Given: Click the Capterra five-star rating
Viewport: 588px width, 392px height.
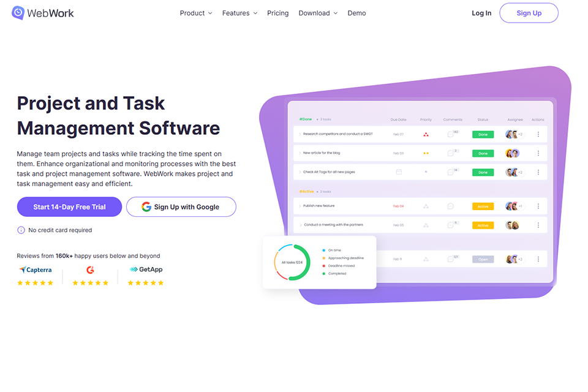Looking at the screenshot, I should point(36,283).
